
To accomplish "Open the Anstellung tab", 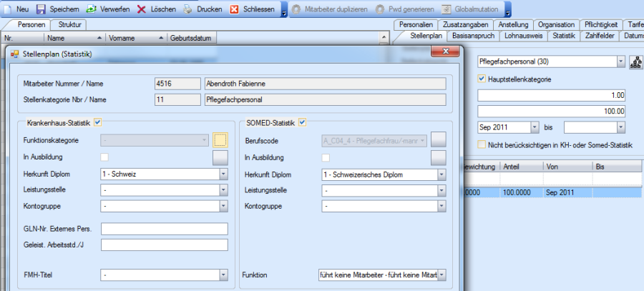I will [513, 24].
